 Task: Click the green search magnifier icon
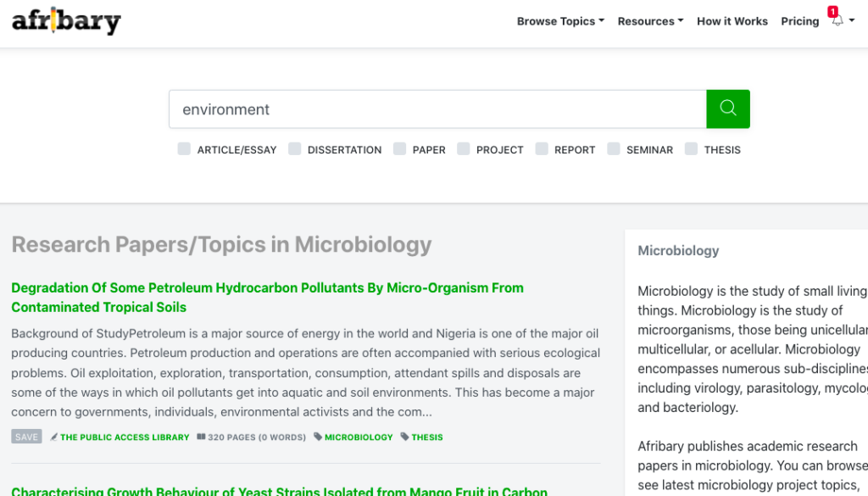727,109
